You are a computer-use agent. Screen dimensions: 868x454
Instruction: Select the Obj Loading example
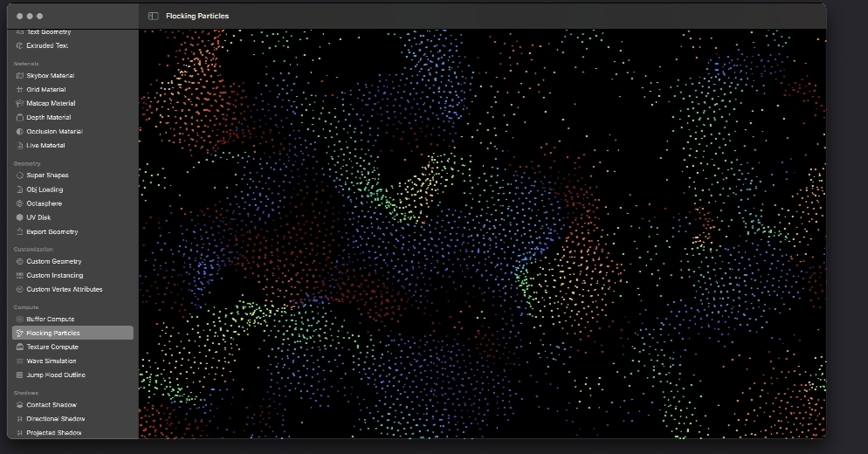click(45, 189)
